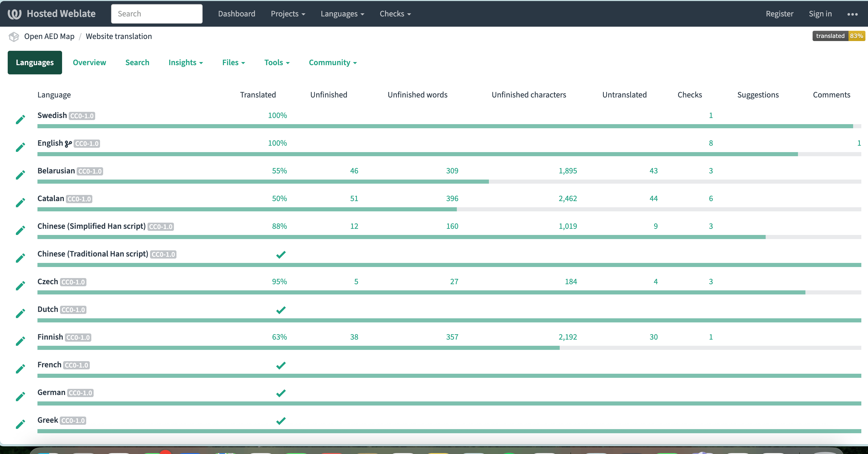This screenshot has height=454, width=868.
Task: Click the Register link
Action: pos(780,14)
